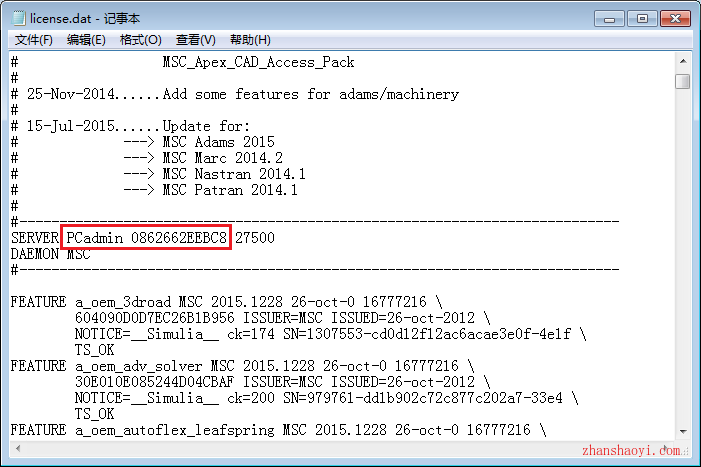Open the 帮助(H) menu
Screen dimensions: 701x467
pyautogui.click(x=250, y=40)
